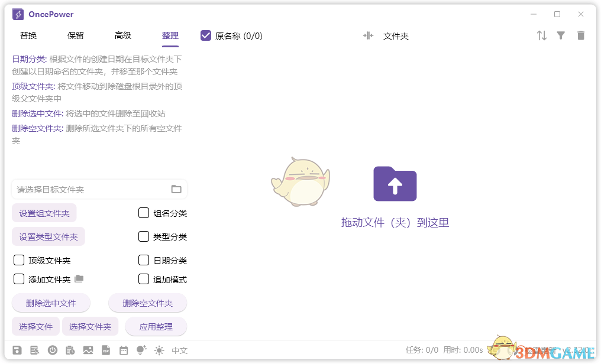Click the trash delete icon at top right
601x364 pixels.
click(581, 35)
